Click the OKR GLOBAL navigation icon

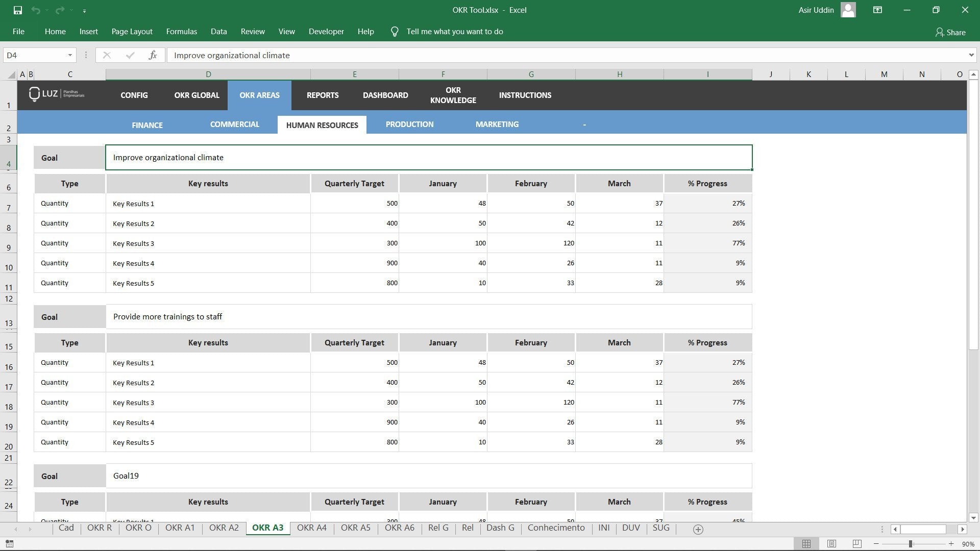pos(197,95)
